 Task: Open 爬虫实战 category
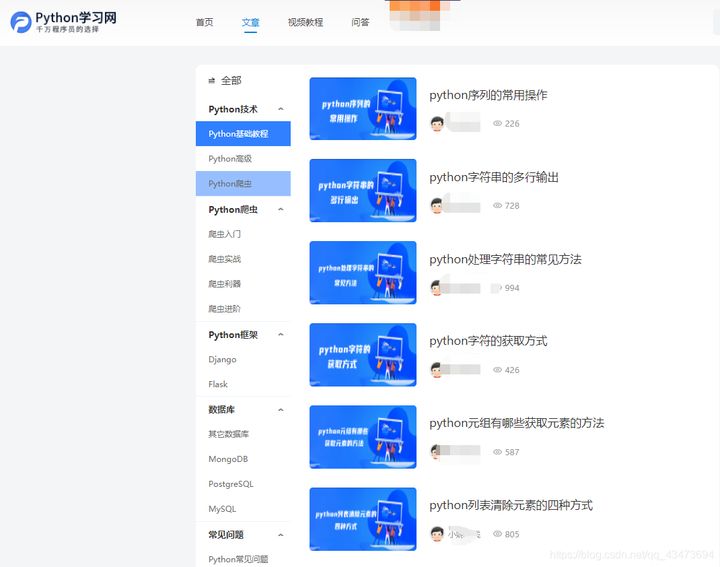(224, 259)
